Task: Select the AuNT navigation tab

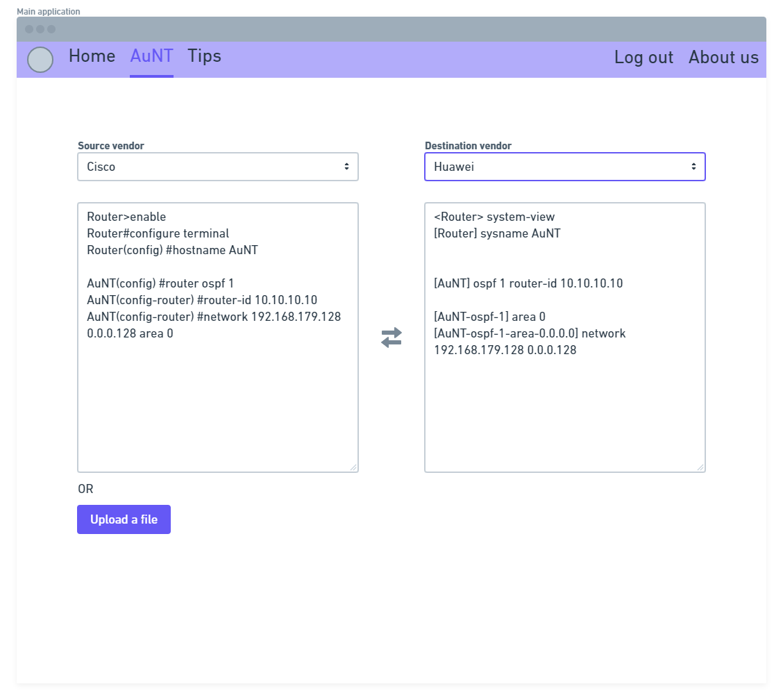Action: (x=151, y=56)
